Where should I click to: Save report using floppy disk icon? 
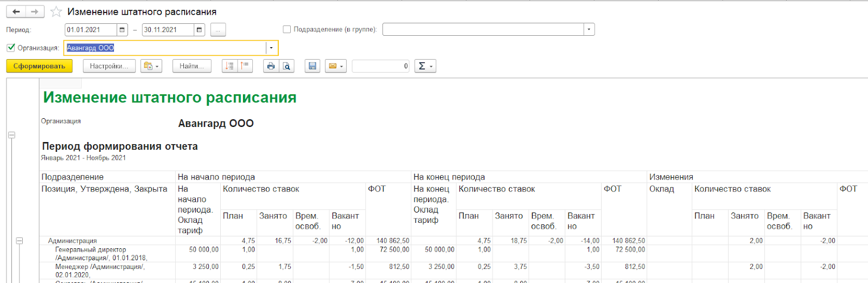(x=312, y=66)
